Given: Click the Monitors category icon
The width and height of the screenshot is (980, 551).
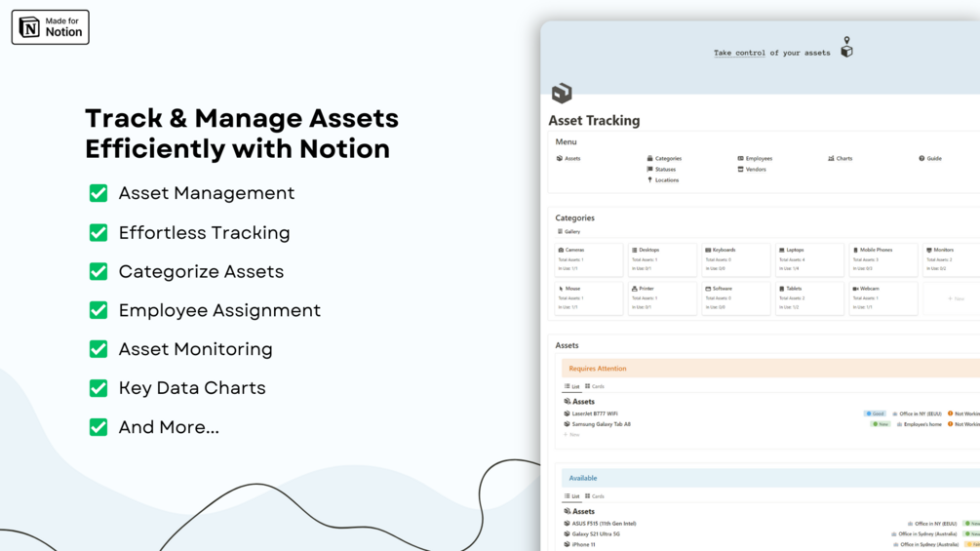Looking at the screenshot, I should tap(929, 250).
